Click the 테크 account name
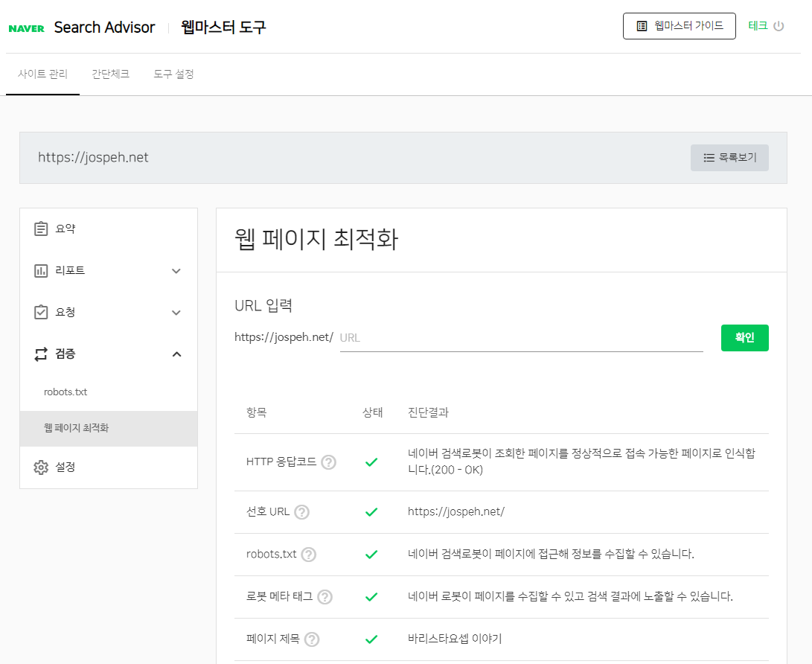This screenshot has width=812, height=664. [758, 25]
